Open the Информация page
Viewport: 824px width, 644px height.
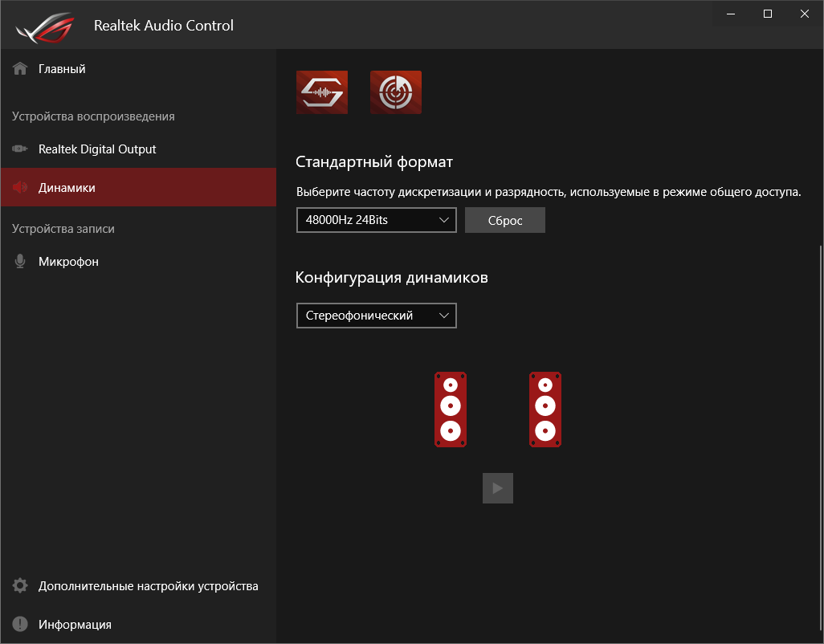coord(75,625)
